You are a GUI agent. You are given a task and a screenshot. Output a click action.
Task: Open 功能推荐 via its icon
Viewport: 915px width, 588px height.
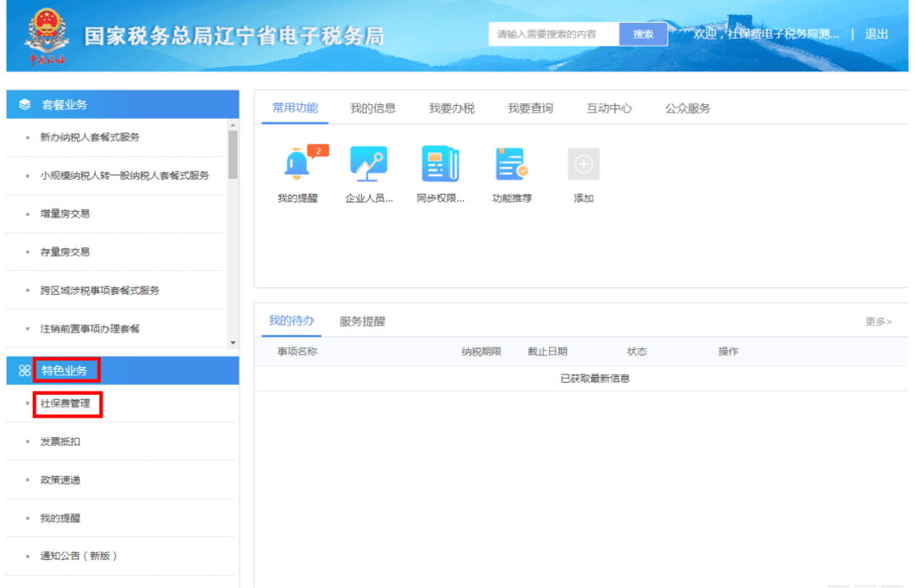click(x=511, y=164)
